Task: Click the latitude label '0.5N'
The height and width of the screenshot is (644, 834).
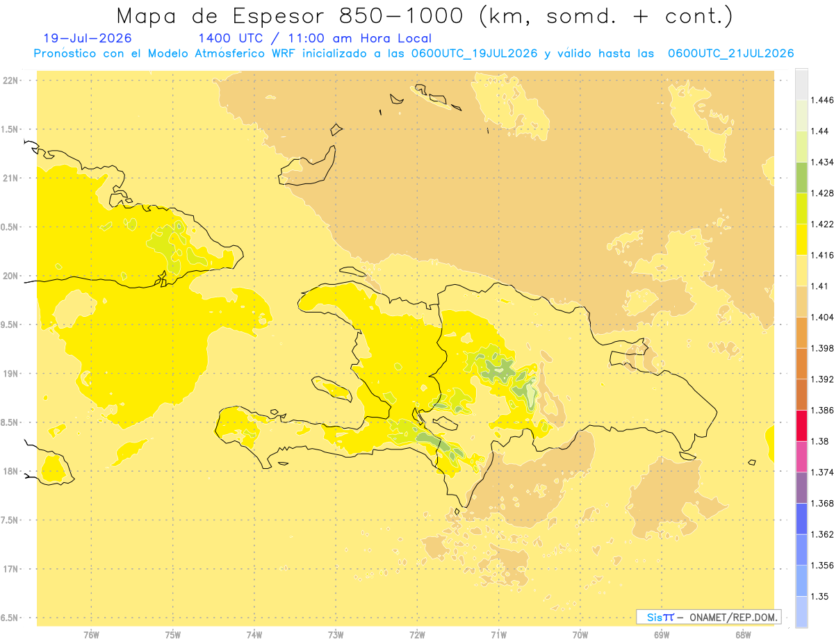Action: pos(10,227)
